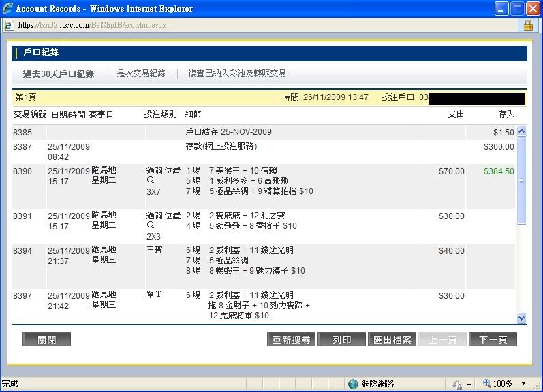
Task: Click the Internet zone globe icon
Action: (353, 384)
